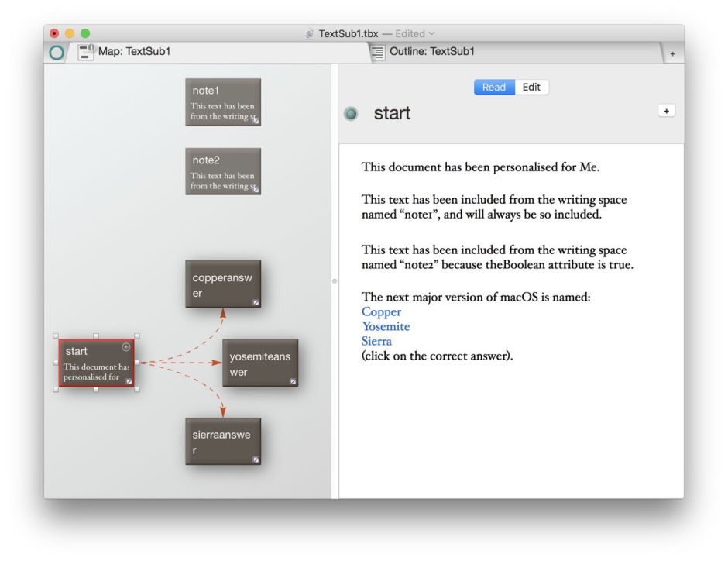This screenshot has height=561, width=728.
Task: Switch the text pane to Read mode
Action: pos(493,87)
